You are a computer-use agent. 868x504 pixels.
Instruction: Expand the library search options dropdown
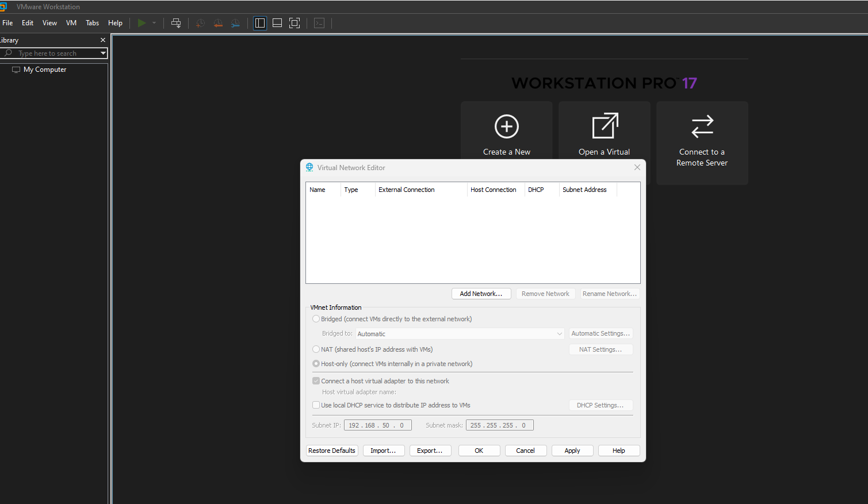[103, 53]
